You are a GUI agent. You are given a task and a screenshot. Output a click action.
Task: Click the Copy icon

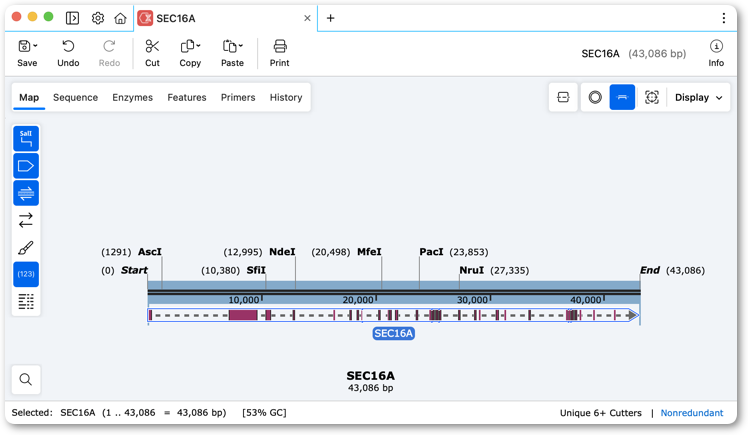click(x=187, y=46)
